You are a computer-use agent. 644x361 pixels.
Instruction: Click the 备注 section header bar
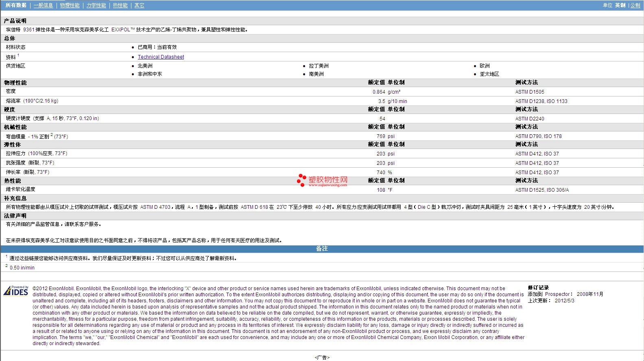[x=322, y=249]
